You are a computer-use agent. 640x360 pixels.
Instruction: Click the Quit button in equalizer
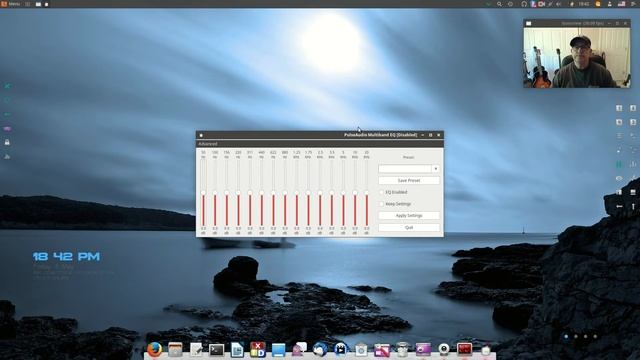click(409, 227)
